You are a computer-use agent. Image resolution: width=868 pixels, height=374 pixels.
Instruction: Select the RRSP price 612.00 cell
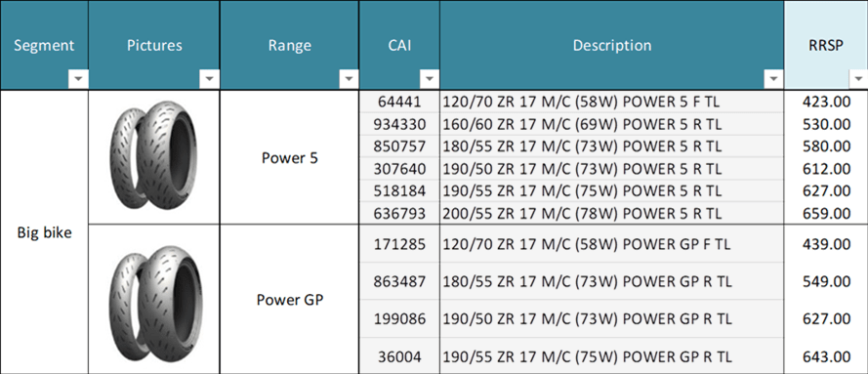pyautogui.click(x=826, y=168)
